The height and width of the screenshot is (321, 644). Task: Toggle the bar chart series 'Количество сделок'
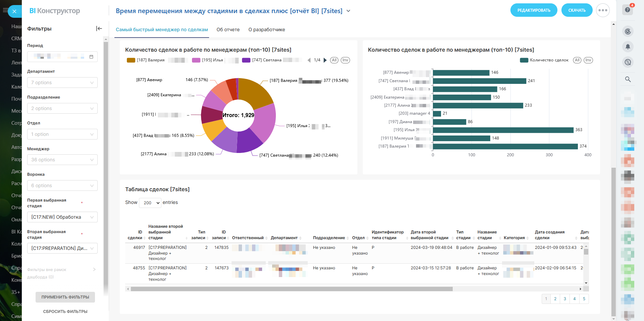click(544, 60)
